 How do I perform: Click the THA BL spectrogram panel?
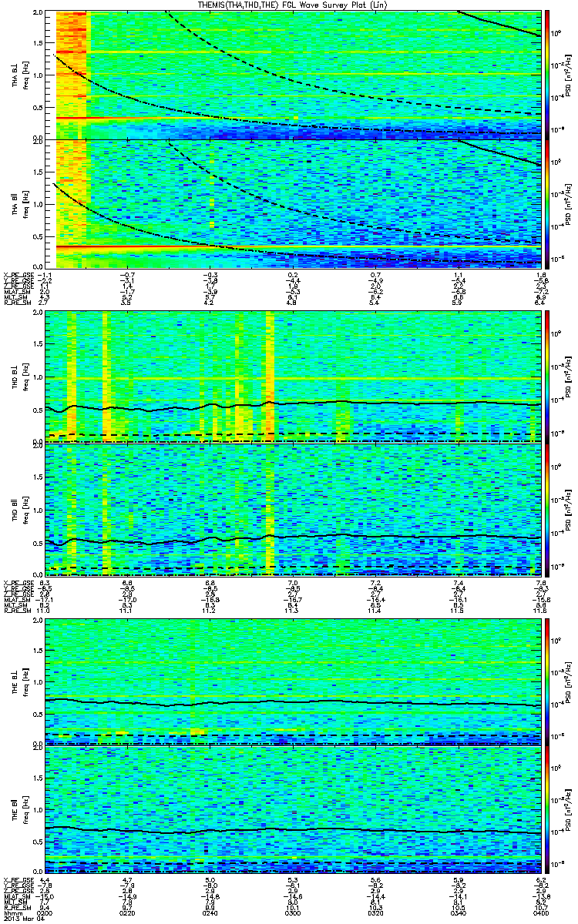pyautogui.click(x=294, y=75)
